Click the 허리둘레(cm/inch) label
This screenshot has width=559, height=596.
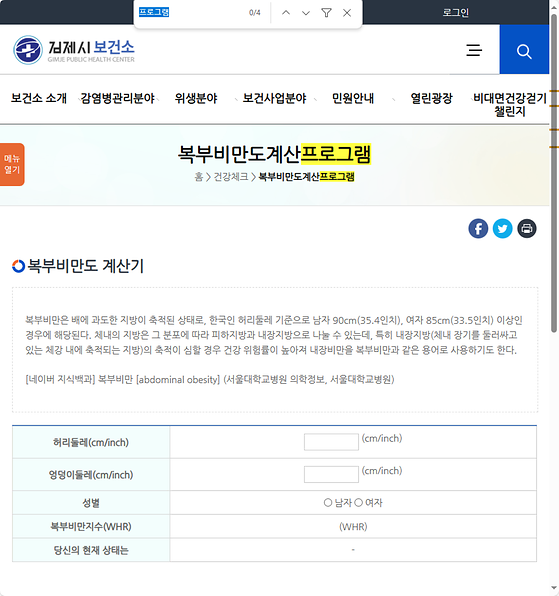point(91,442)
